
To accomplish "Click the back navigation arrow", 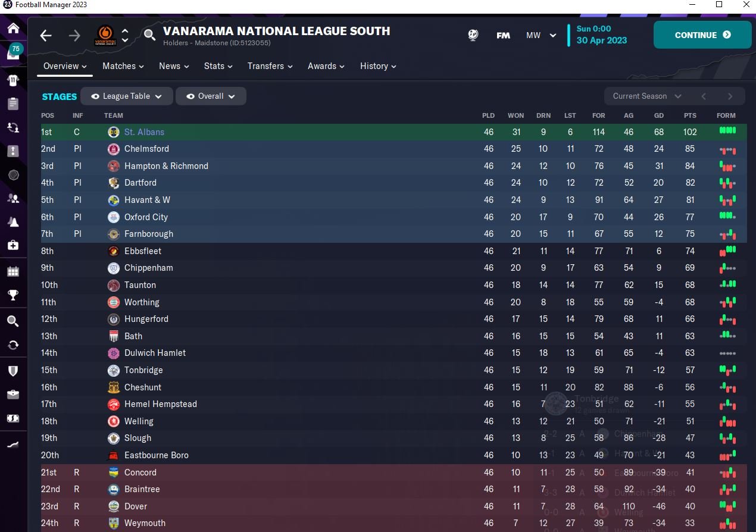I will (x=46, y=36).
